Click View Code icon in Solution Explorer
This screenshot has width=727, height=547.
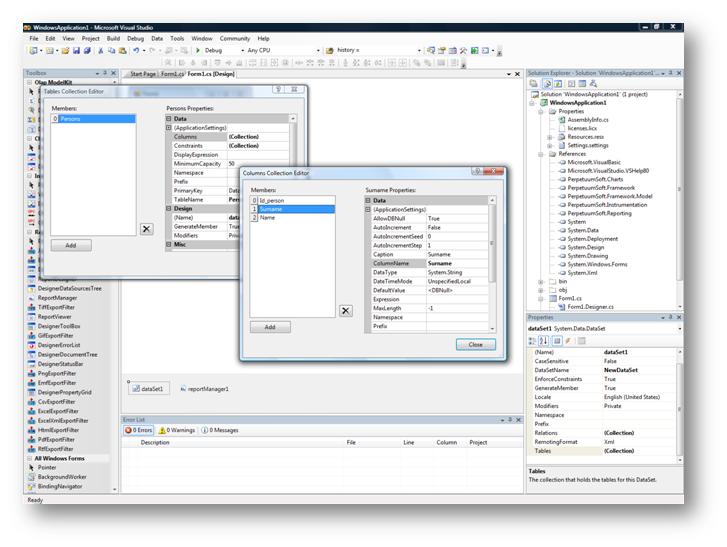pyautogui.click(x=571, y=83)
